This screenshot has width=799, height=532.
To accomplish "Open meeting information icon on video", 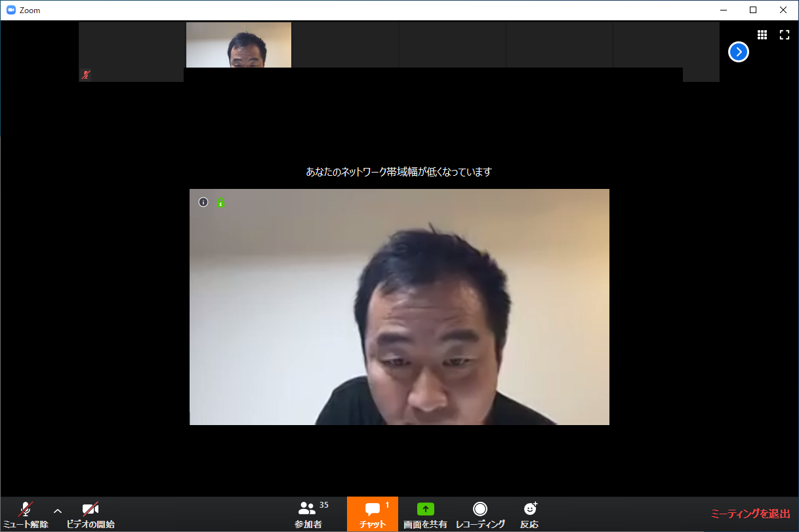I will tap(203, 202).
